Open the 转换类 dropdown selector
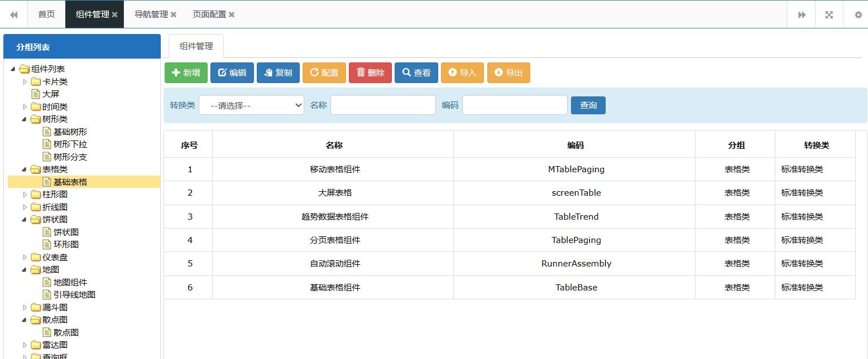This screenshot has width=868, height=359. point(251,105)
